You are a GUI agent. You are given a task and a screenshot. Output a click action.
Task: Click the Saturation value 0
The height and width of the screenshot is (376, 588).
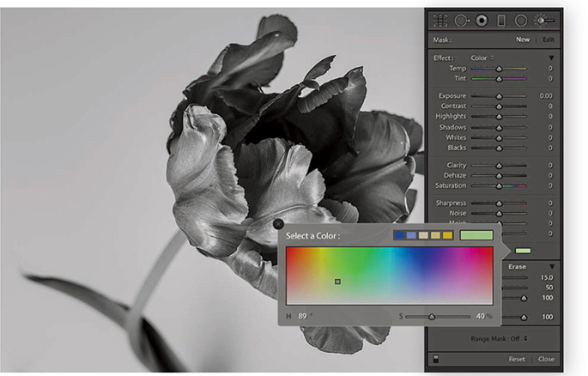point(550,185)
